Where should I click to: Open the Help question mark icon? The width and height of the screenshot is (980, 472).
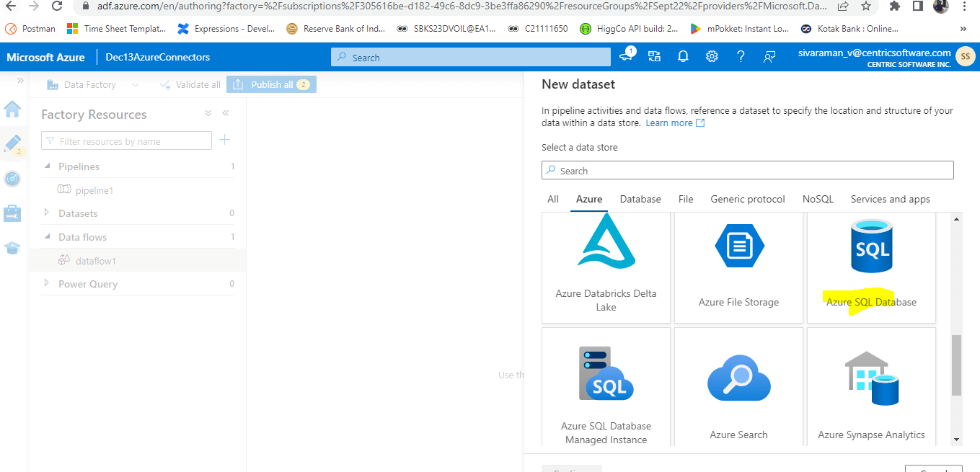pos(740,56)
